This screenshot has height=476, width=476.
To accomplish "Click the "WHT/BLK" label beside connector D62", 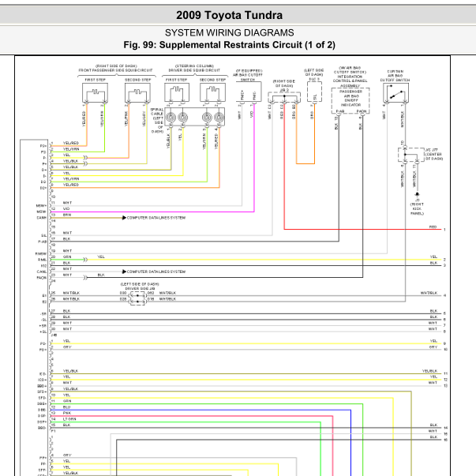I will tap(167, 293).
